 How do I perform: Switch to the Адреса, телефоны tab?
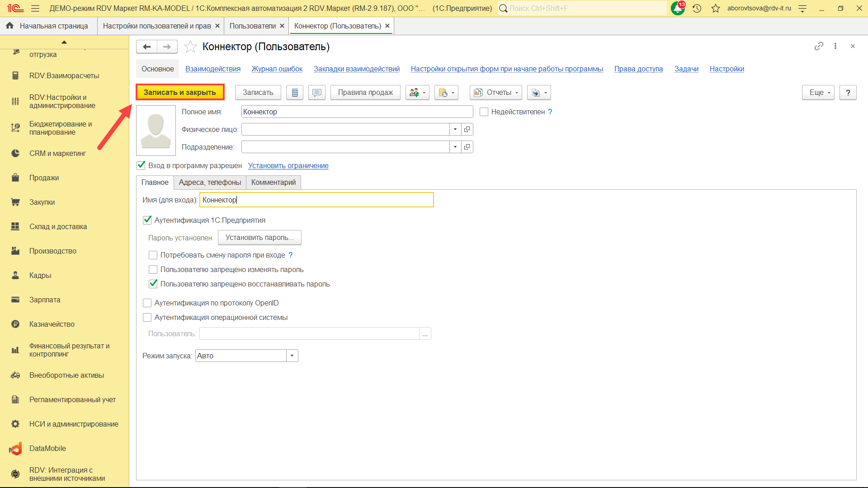click(x=210, y=182)
